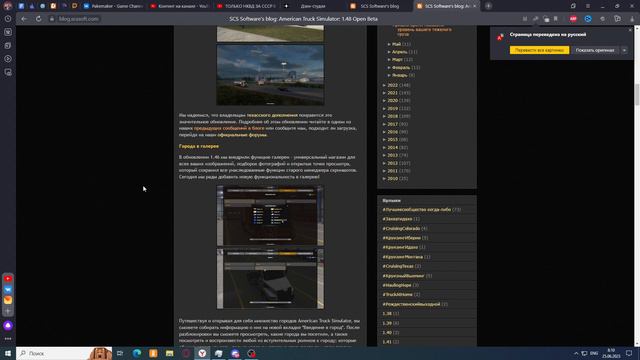Click the blue round extension icon in toolbar
The height and width of the screenshot is (360, 640).
tap(588, 19)
